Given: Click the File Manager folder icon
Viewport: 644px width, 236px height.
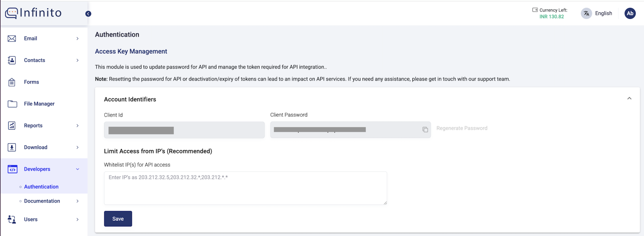Looking at the screenshot, I should click(x=12, y=104).
